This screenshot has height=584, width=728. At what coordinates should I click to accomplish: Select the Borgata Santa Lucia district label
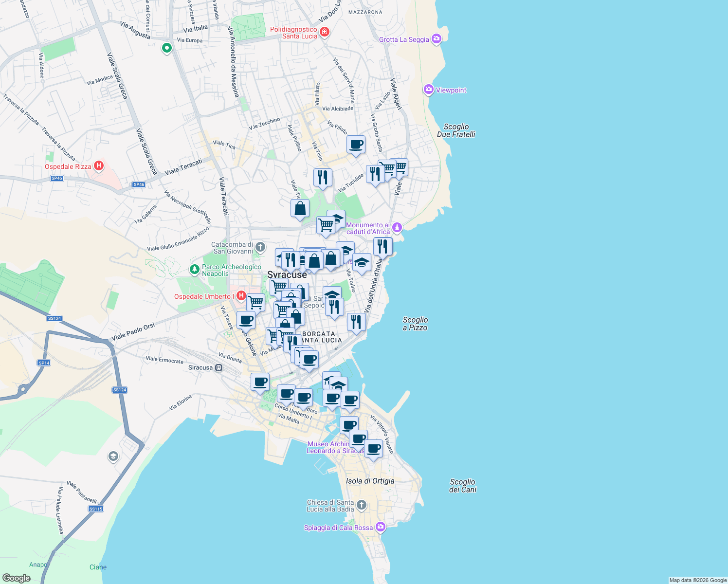(319, 337)
